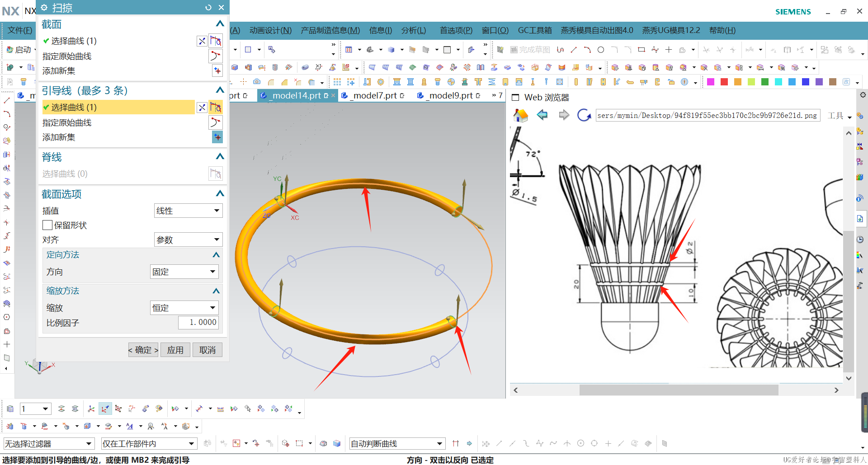Open the Direction (方向) 固定 dropdown
Viewport: 868px width, 465px height.
[x=184, y=272]
